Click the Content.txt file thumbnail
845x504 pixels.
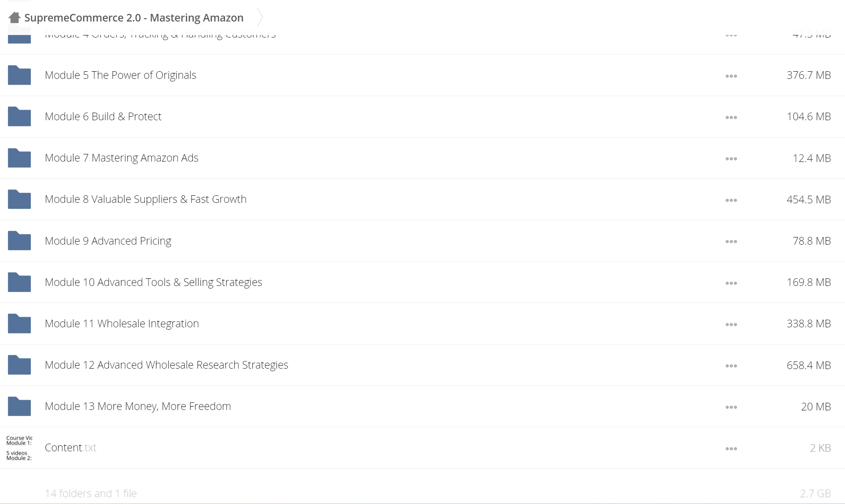[x=19, y=448]
